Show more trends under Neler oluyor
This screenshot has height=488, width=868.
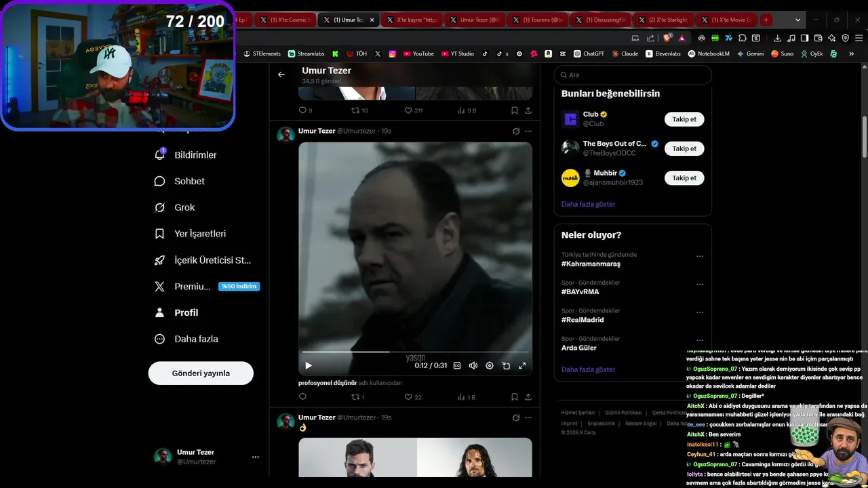coord(588,369)
